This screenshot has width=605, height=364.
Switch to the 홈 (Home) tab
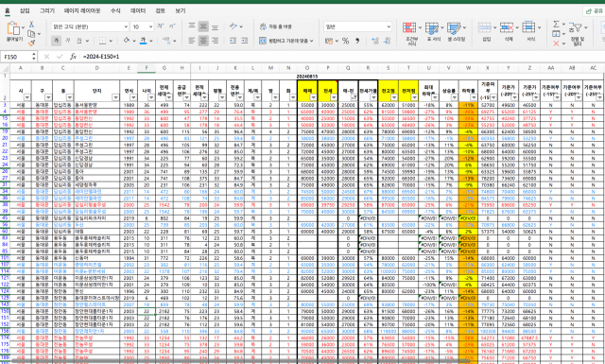7,10
